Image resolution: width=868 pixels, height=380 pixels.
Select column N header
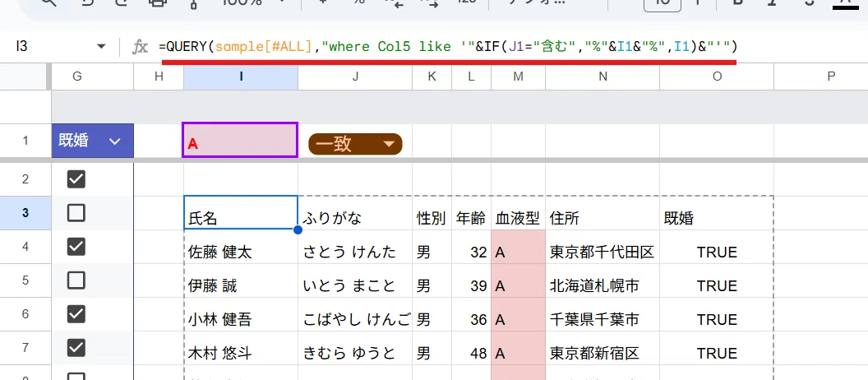tap(603, 77)
